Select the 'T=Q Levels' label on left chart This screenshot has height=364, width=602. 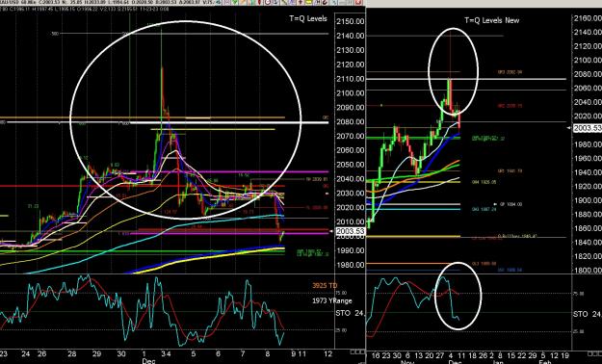click(308, 18)
